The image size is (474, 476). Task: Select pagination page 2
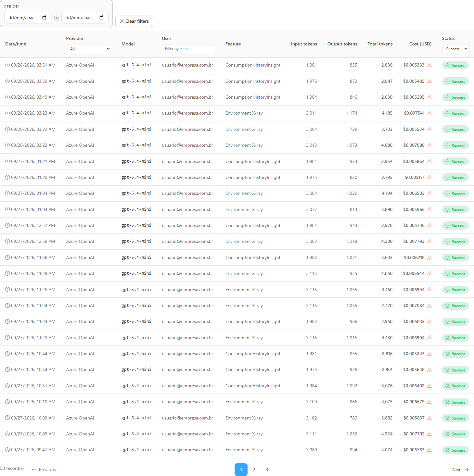(254, 470)
